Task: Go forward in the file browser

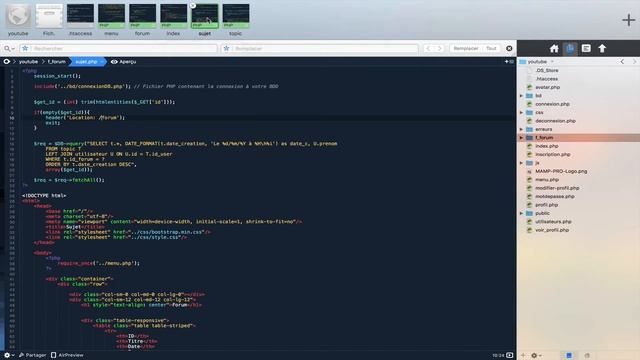Action: coord(634,62)
